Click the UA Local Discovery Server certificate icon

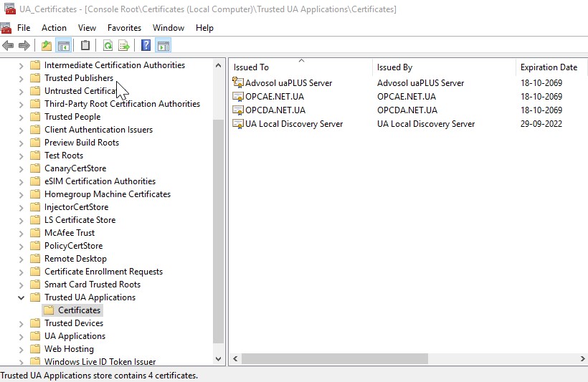point(238,124)
